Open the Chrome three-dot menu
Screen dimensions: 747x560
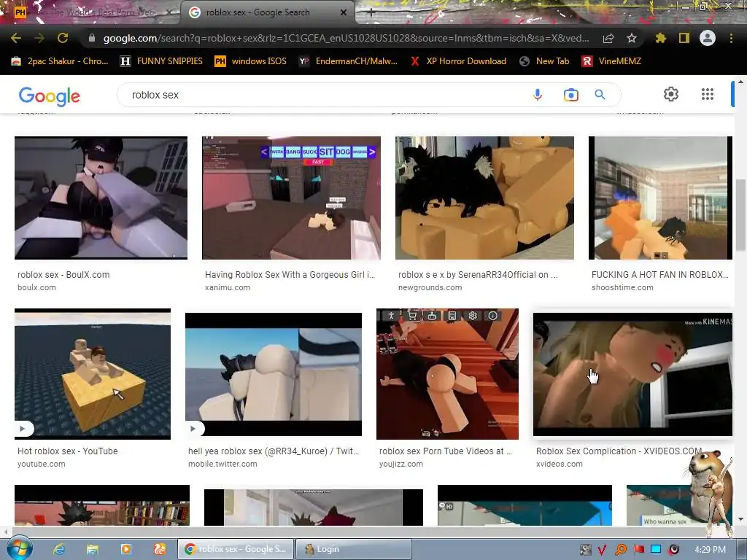[731, 38]
